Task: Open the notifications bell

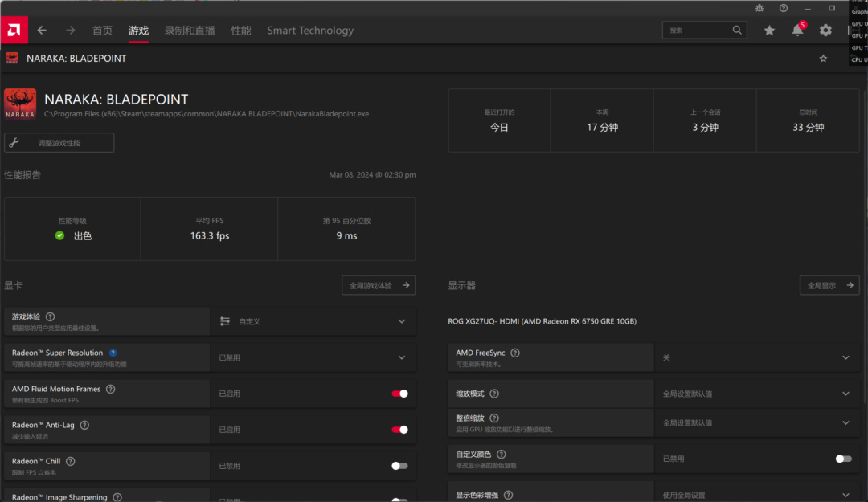Action: click(x=798, y=31)
